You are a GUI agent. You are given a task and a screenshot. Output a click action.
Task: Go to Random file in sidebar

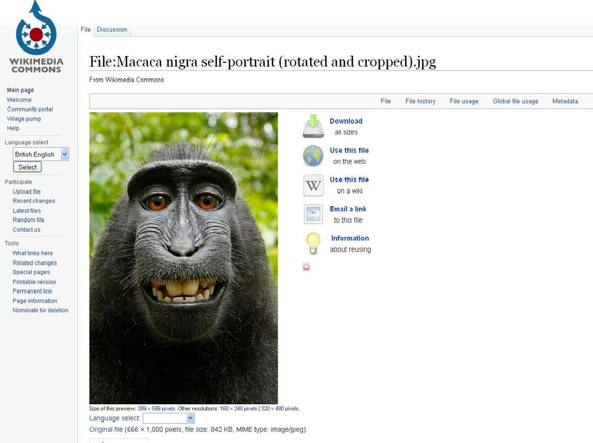pyautogui.click(x=28, y=220)
